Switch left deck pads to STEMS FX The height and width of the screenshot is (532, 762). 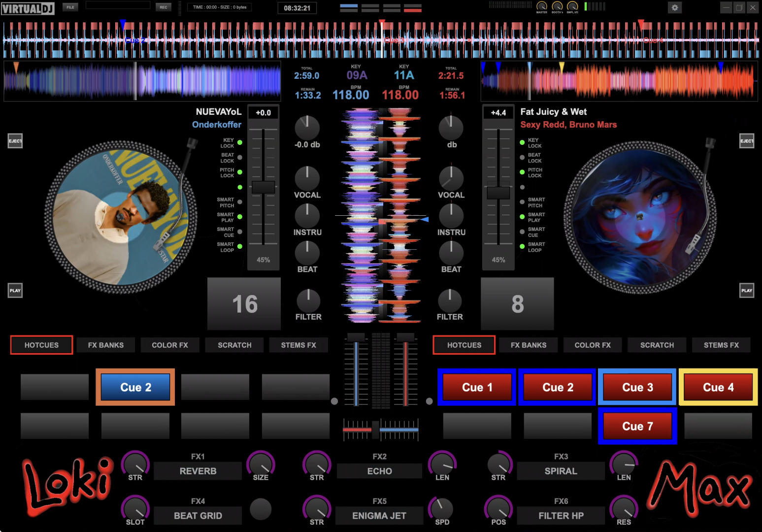298,345
